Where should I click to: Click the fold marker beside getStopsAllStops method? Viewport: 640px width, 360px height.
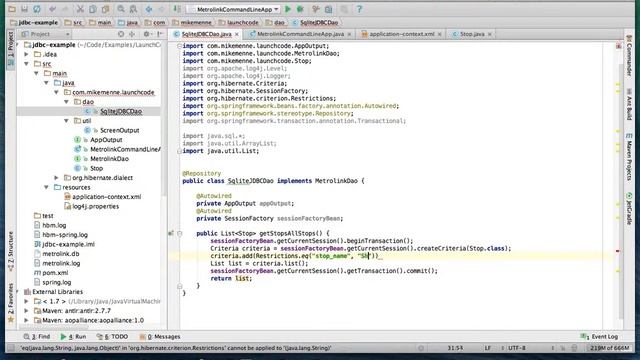[x=180, y=233]
